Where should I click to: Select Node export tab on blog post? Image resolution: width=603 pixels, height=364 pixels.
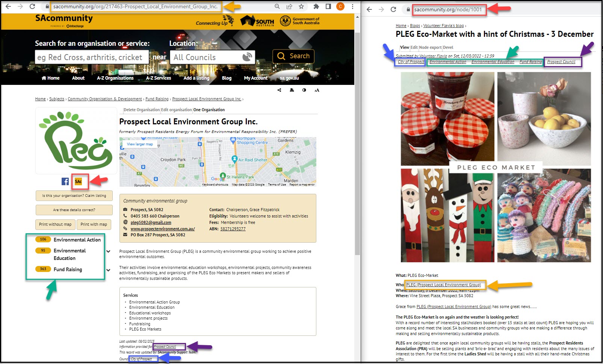coord(430,47)
